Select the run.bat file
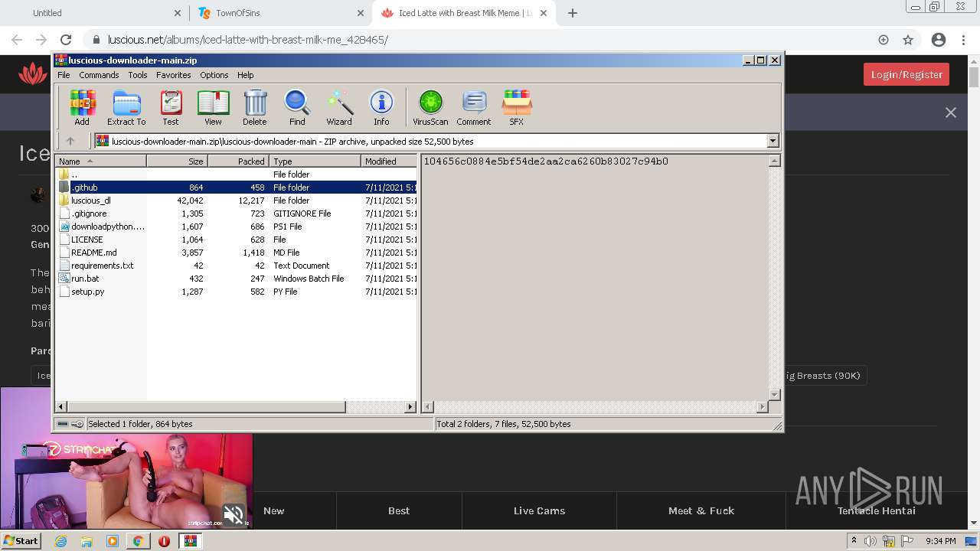 (236, 279)
